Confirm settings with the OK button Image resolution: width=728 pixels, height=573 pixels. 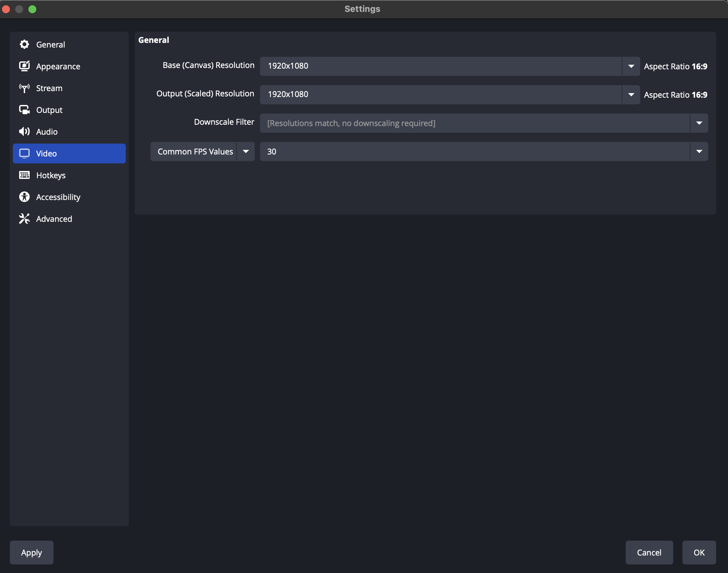(x=699, y=553)
